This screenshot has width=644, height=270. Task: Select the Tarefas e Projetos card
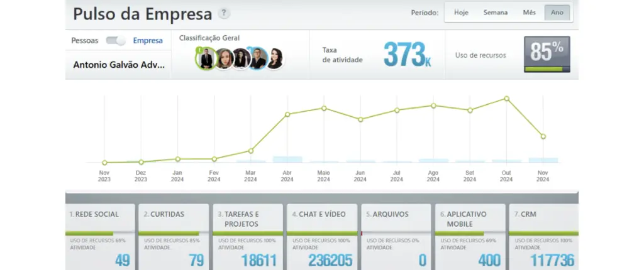247,237
